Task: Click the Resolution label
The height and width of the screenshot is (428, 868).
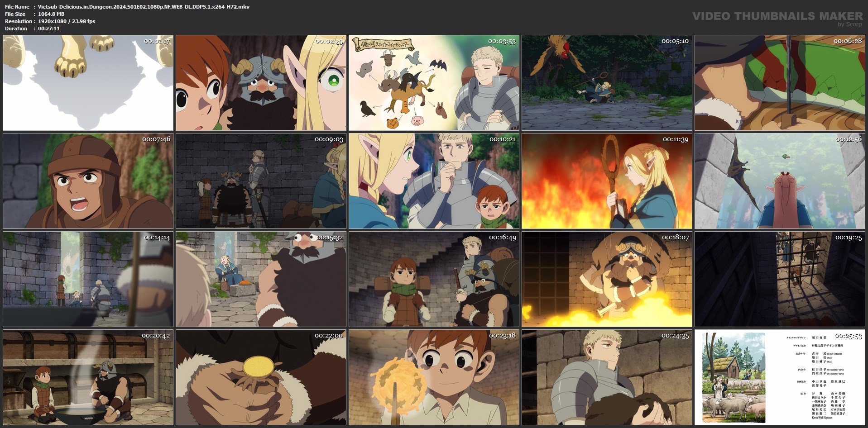Action: pyautogui.click(x=19, y=21)
